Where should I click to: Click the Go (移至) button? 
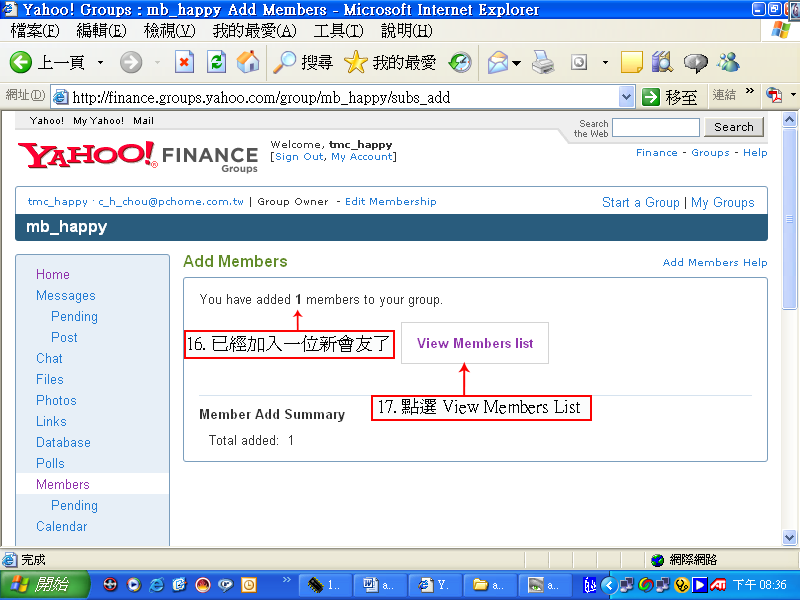point(670,97)
